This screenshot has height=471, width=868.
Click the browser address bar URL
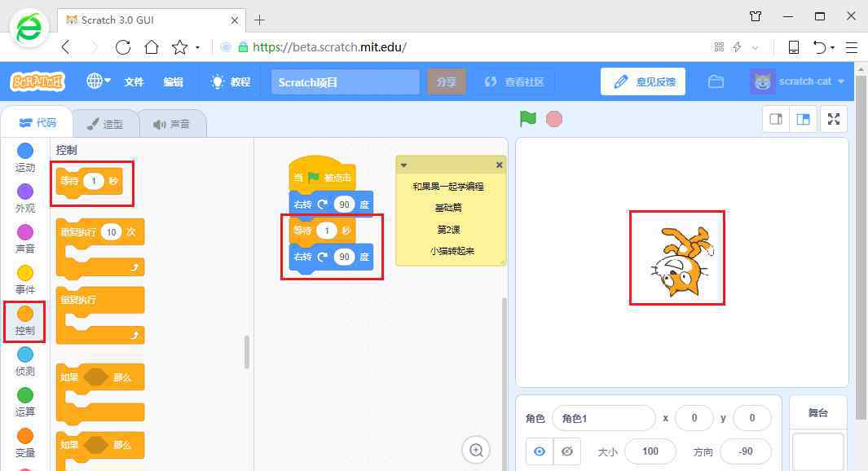(x=329, y=47)
